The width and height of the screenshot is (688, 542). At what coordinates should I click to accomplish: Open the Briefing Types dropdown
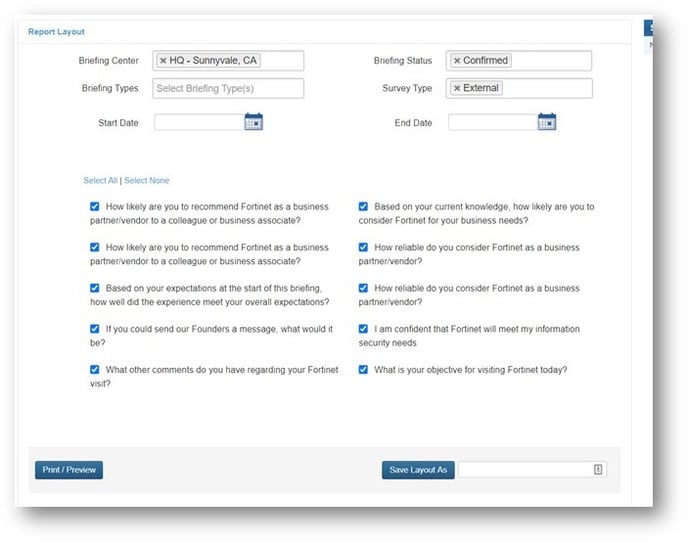[x=228, y=88]
